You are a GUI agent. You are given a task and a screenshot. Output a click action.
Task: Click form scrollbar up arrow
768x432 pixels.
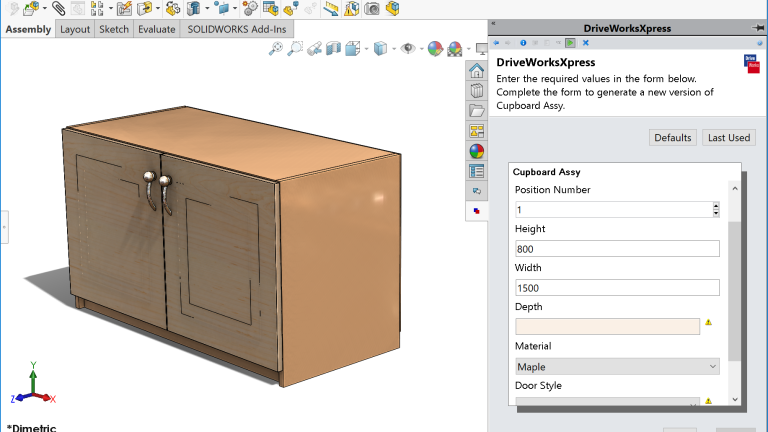tap(735, 189)
